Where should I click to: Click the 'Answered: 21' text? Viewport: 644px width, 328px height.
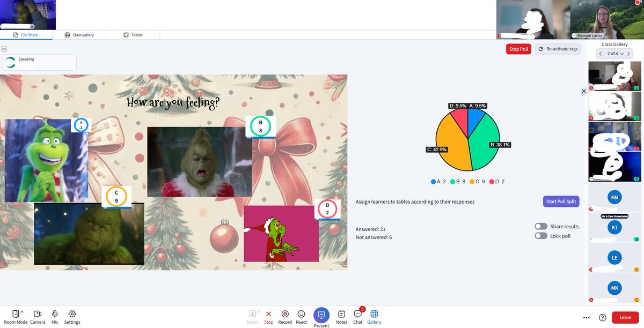[x=371, y=229]
